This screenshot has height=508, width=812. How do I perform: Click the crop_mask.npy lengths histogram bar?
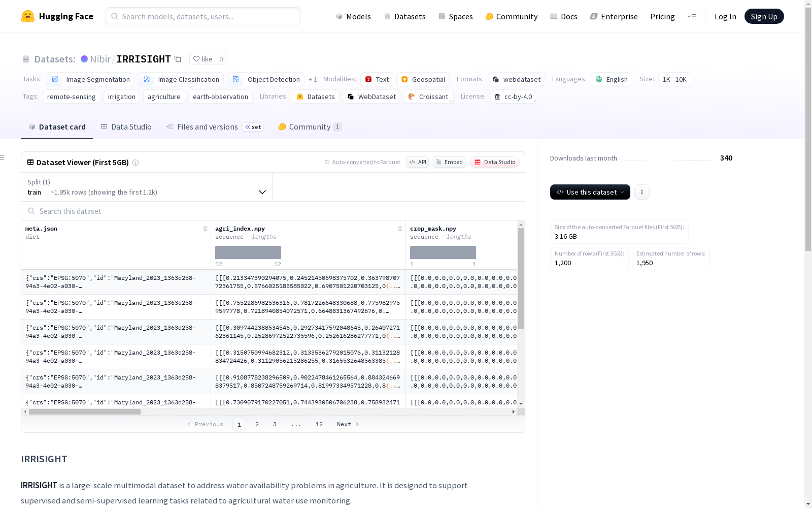[443, 252]
